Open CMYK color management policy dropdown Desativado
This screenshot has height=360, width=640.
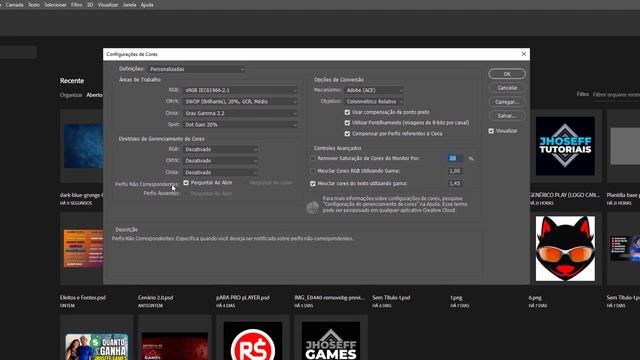(220, 161)
